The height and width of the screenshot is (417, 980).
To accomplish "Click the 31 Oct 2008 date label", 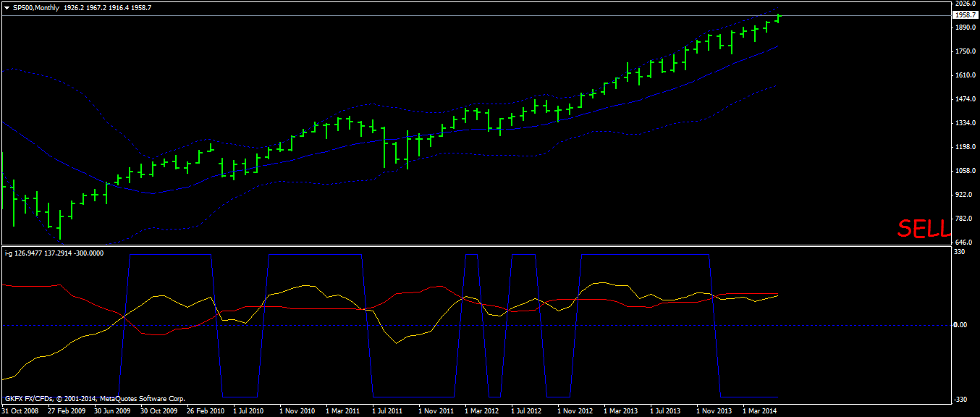I will pos(20,411).
